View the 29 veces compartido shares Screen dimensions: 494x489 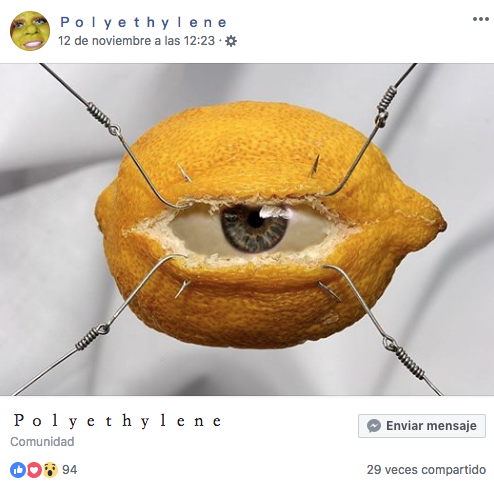tap(426, 470)
